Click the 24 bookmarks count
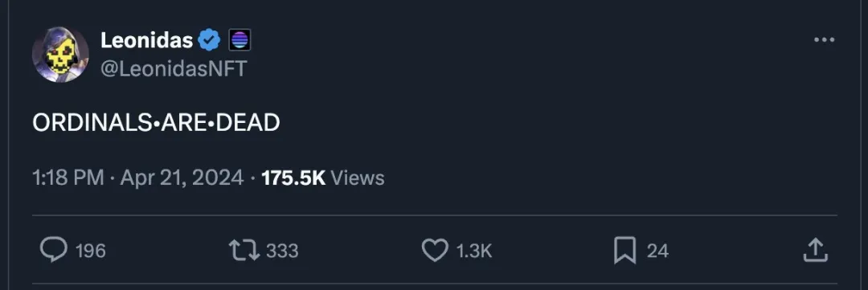The image size is (868, 290). (657, 251)
